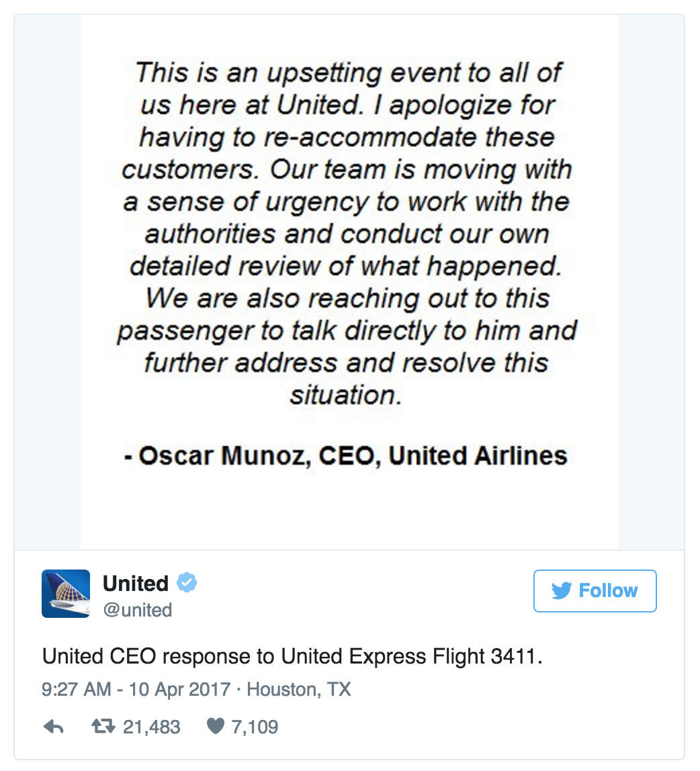Click the "authorities and conduct our own" line
The image size is (700, 771).
click(x=347, y=234)
